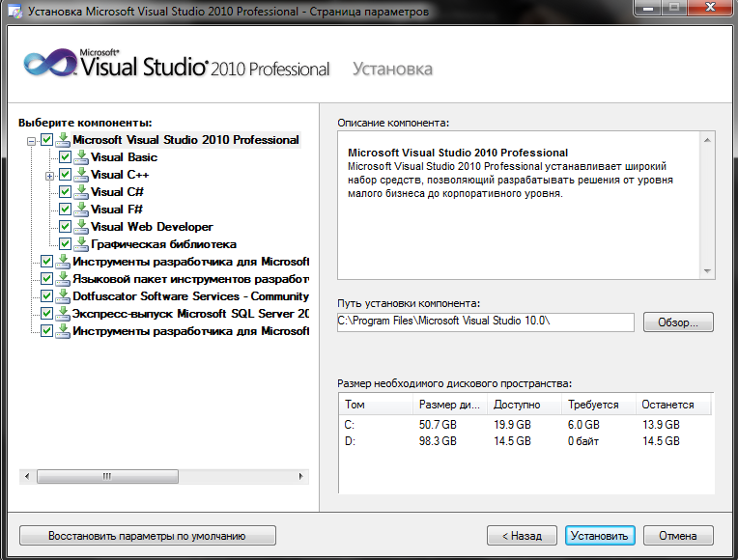
Task: Click description box scroll down arrow
Action: [707, 271]
